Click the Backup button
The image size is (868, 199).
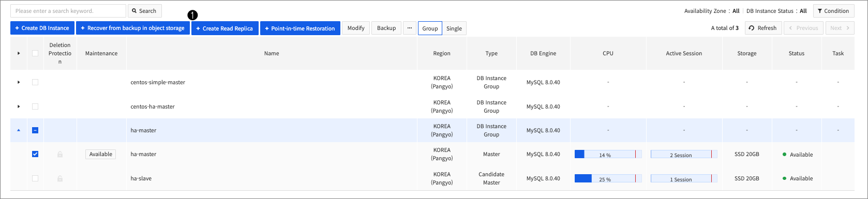[386, 28]
